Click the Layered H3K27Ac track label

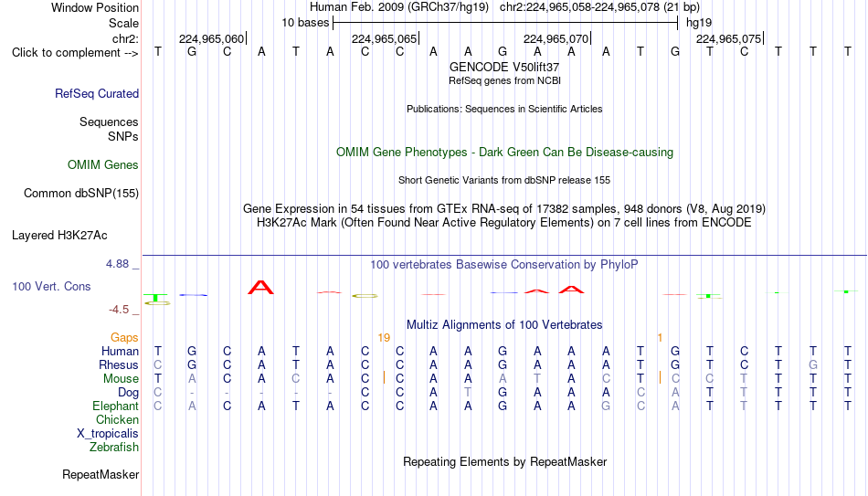click(59, 236)
